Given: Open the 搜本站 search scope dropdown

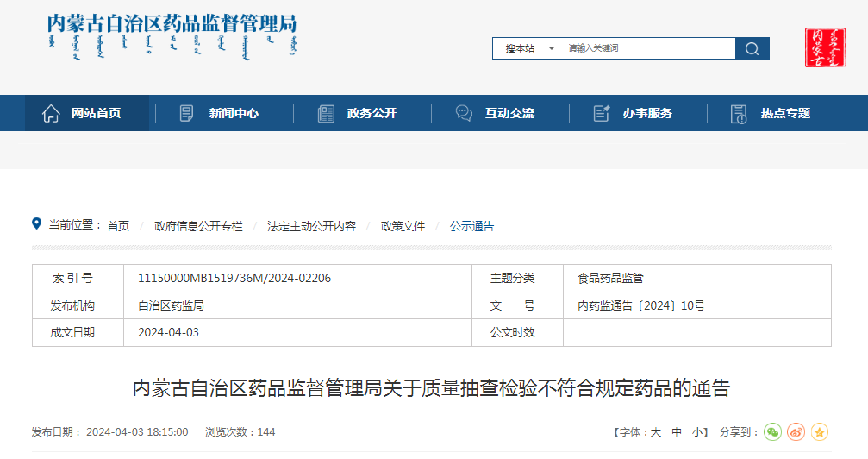Looking at the screenshot, I should 528,48.
